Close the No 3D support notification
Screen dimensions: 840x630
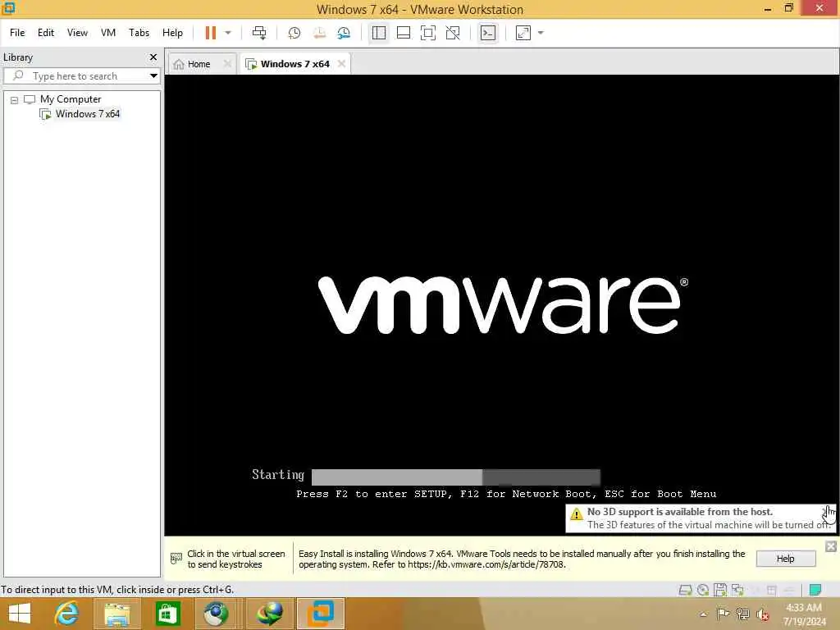827,510
